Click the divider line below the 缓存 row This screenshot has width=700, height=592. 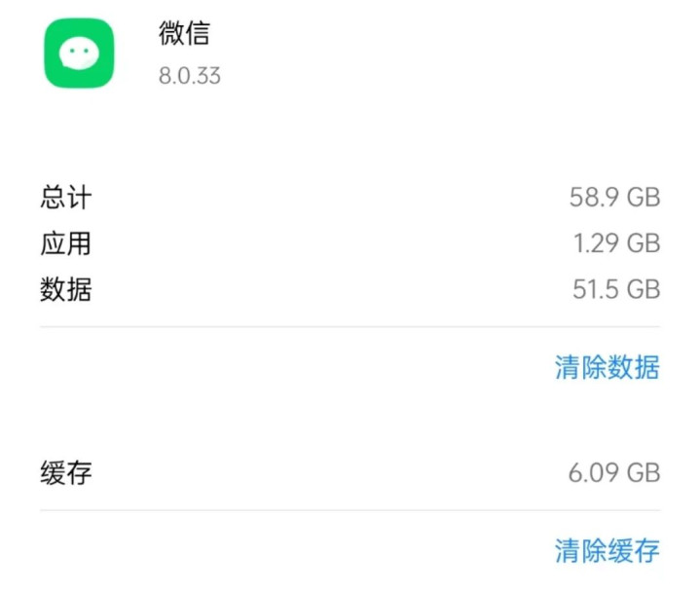350,510
